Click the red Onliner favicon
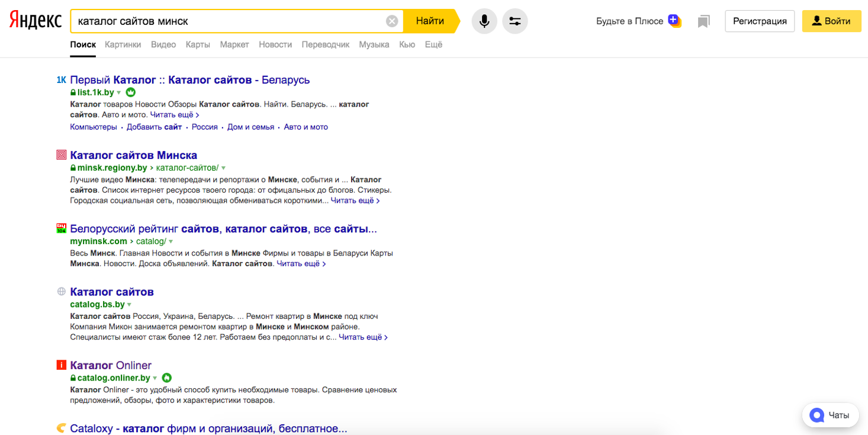 pyautogui.click(x=61, y=365)
